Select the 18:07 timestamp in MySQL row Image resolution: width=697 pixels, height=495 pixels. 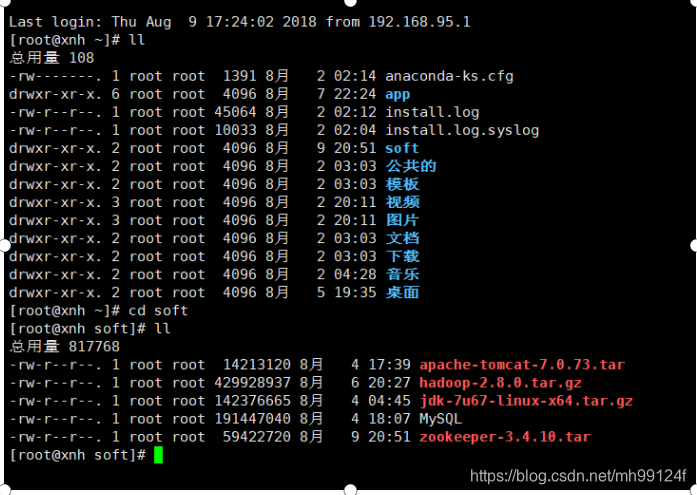pyautogui.click(x=389, y=419)
